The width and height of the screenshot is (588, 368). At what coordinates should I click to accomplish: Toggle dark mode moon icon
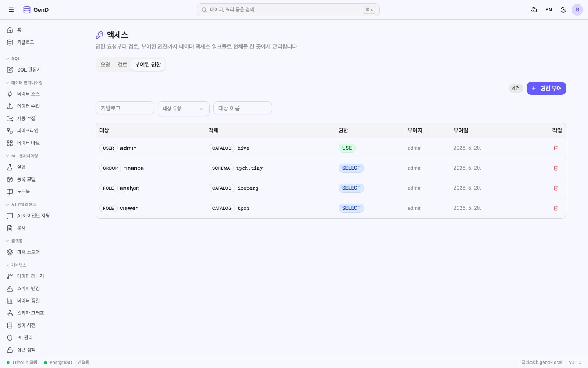click(563, 10)
